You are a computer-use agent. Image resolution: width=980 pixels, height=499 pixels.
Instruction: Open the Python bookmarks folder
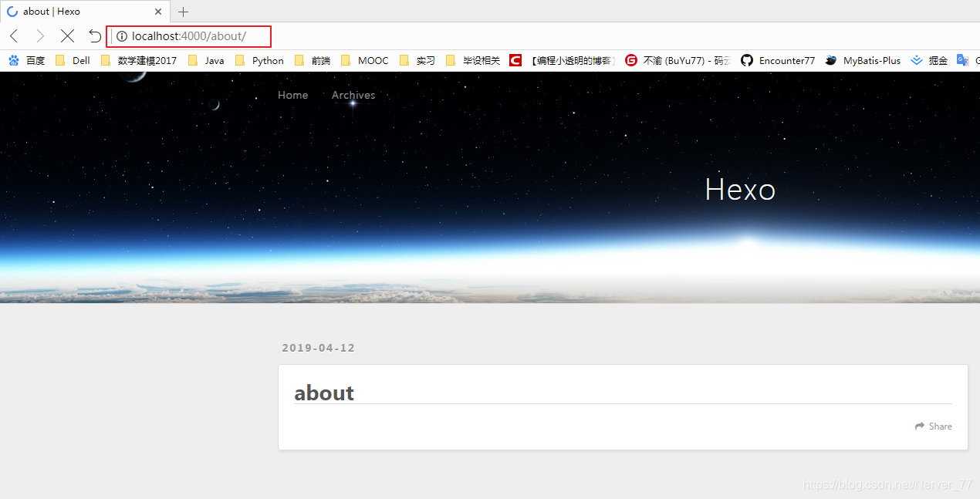pyautogui.click(x=259, y=60)
